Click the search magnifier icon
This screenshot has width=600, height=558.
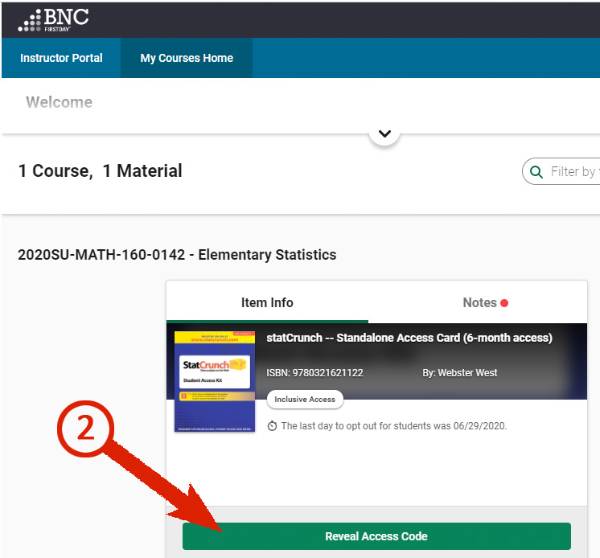click(x=536, y=172)
